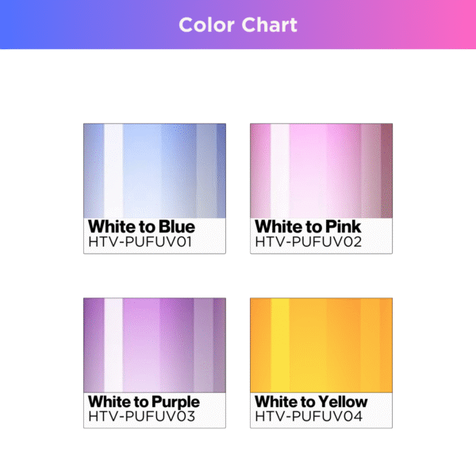Click the blue left end of the header banner
This screenshot has width=476, height=476.
click(x=16, y=25)
